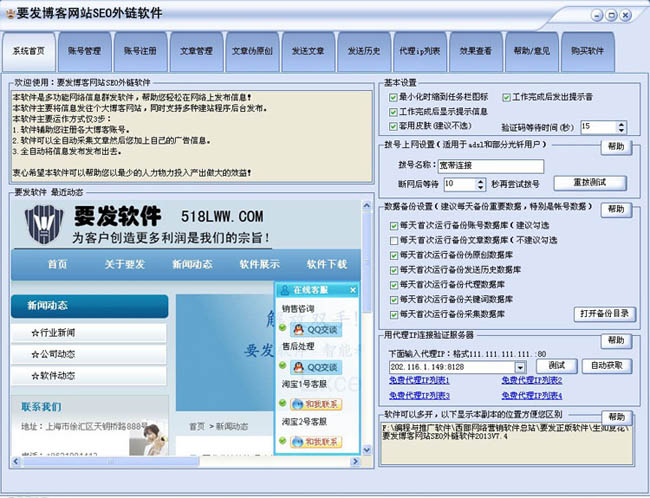Toggle 每天首次运行备份采集数据库 checkbox
Screen dimensions: 650x498
pyautogui.click(x=394, y=315)
